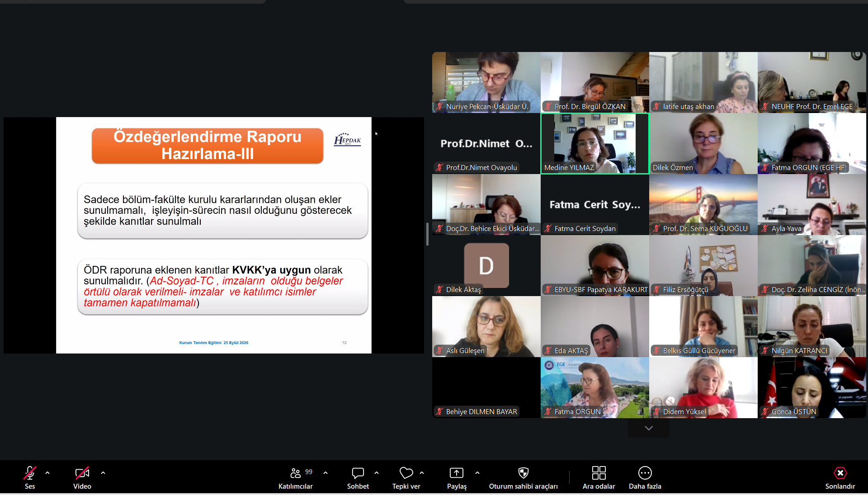
Task: Select EBYU-SBF Papatya KARAKURT video tile
Action: pos(595,265)
